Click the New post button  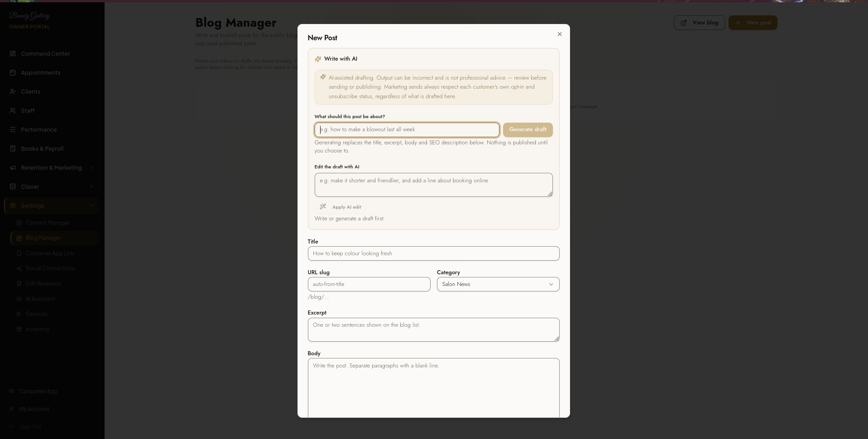click(x=753, y=23)
